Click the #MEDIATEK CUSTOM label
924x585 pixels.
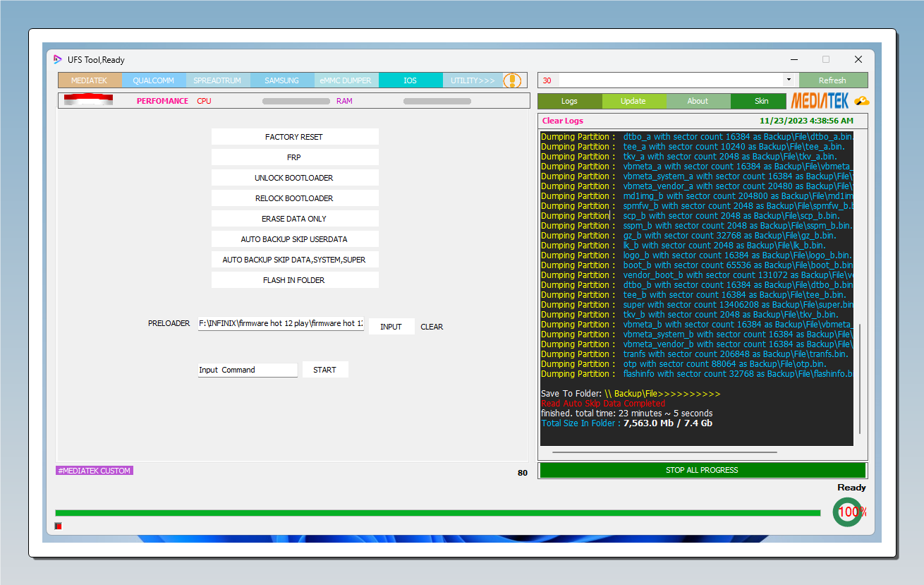[95, 471]
